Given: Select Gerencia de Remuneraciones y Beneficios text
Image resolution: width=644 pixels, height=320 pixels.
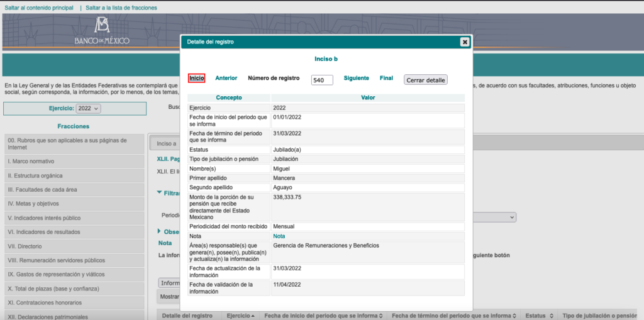Looking at the screenshot, I should 326,246.
